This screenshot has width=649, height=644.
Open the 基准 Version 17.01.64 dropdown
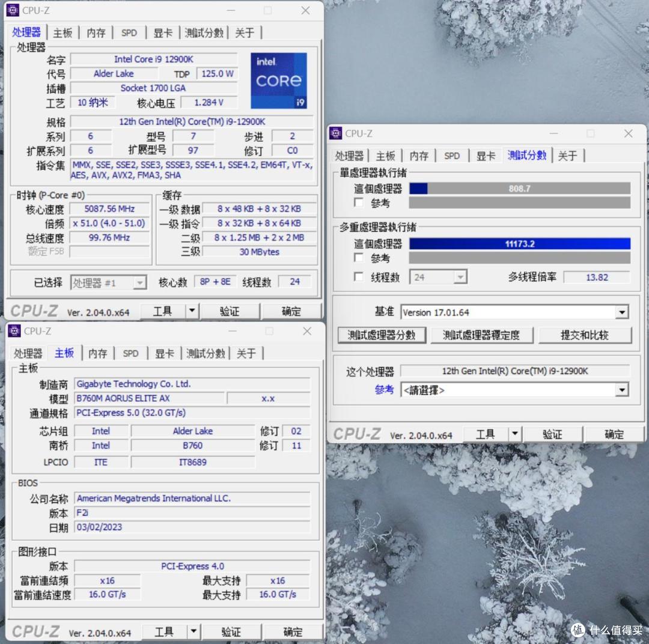622,312
